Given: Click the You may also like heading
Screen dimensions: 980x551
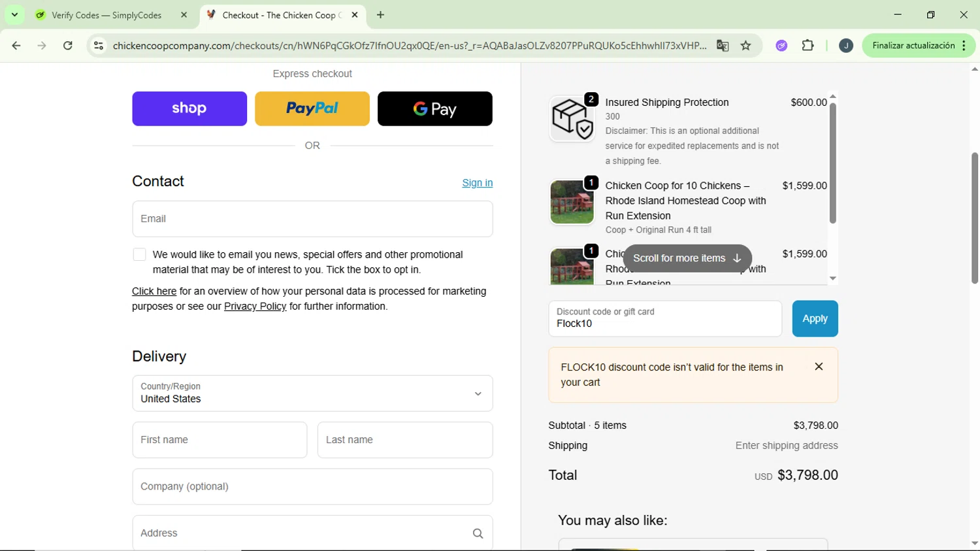Looking at the screenshot, I should [x=613, y=520].
